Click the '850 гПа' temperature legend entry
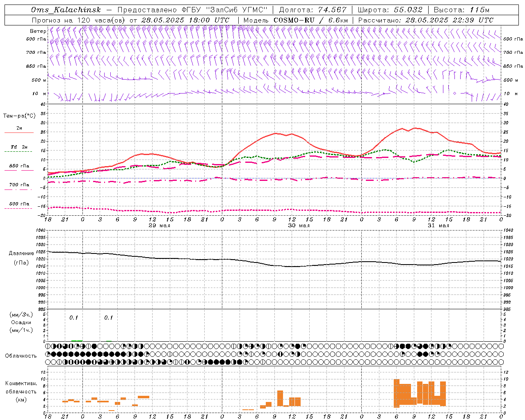Screen dimensions: 525x420 click(x=19, y=166)
